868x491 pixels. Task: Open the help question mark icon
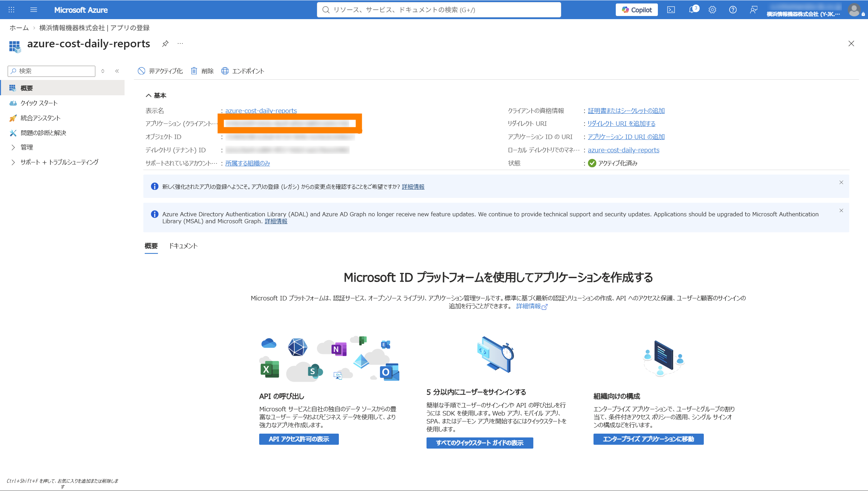(x=733, y=10)
